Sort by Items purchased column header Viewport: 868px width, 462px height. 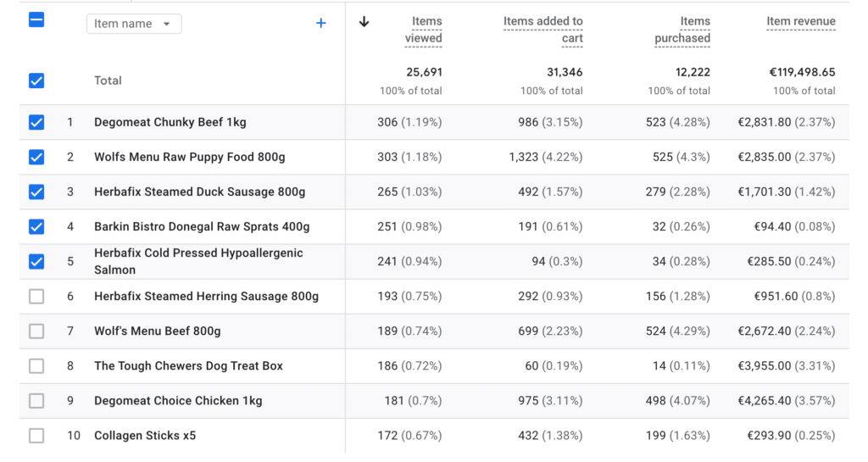click(x=682, y=30)
